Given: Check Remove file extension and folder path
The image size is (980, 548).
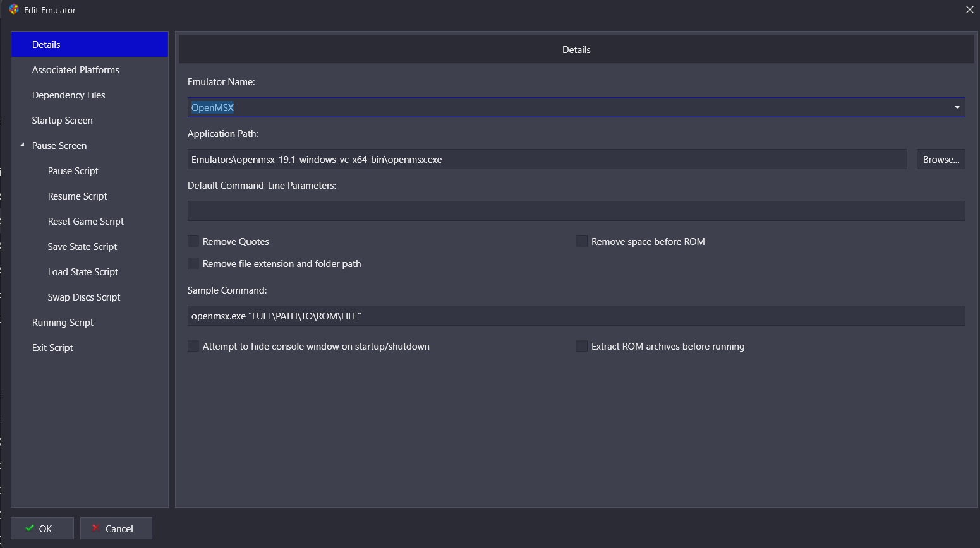Looking at the screenshot, I should 193,263.
